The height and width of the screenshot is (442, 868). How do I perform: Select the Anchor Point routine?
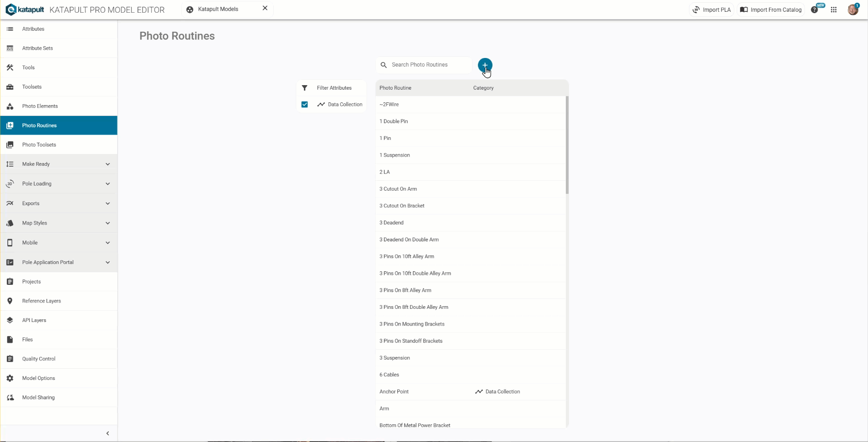tap(471, 392)
